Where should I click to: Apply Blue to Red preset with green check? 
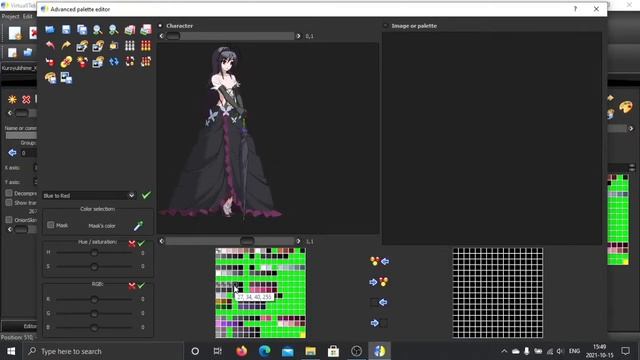(x=146, y=196)
